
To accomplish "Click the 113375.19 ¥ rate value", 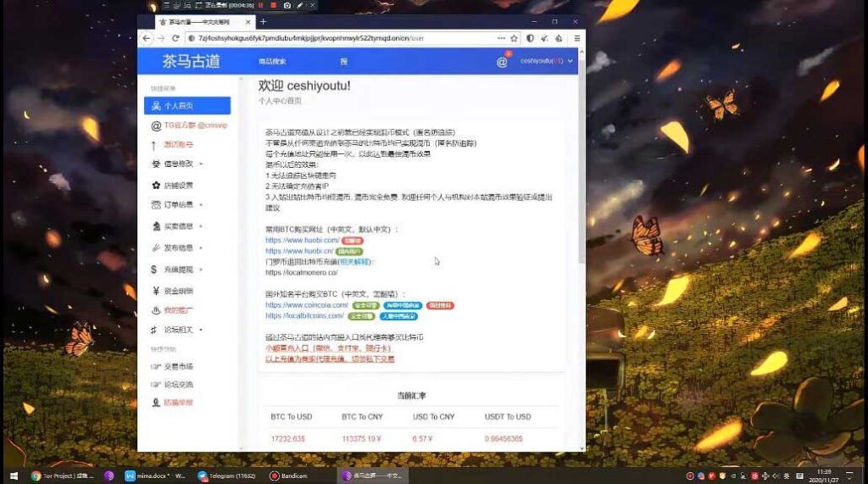I will 361,438.
